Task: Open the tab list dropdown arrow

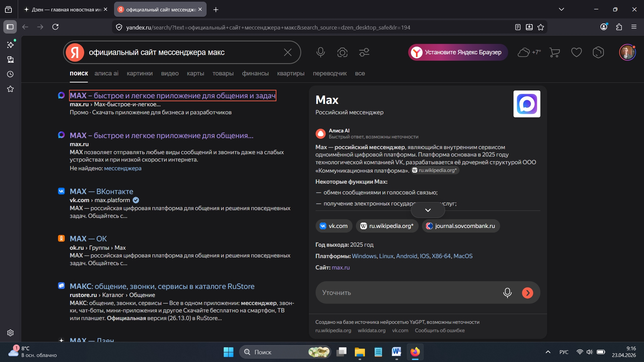Action: point(561,9)
